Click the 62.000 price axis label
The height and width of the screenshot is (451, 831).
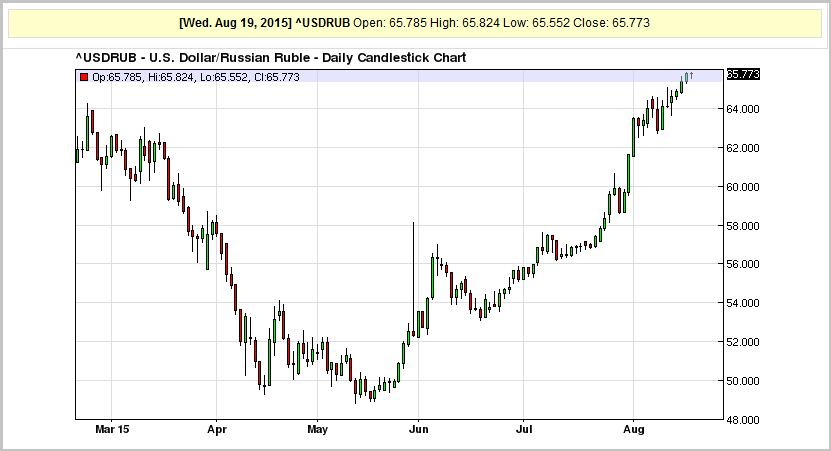pos(742,148)
